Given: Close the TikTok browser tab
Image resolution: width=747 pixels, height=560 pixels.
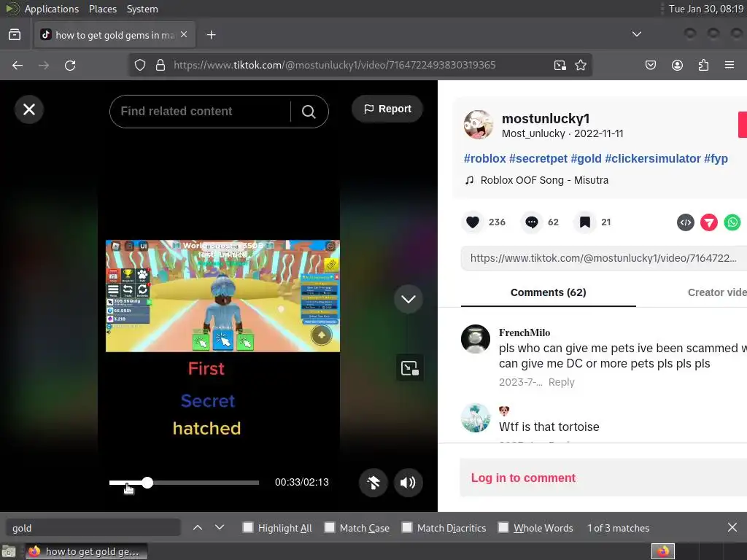Looking at the screenshot, I should (x=184, y=35).
